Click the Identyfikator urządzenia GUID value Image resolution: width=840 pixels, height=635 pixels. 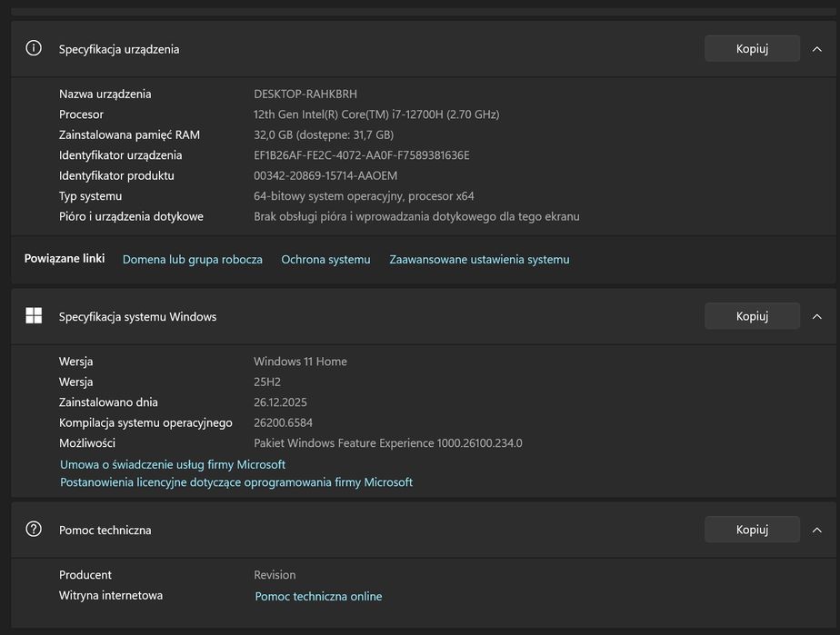[x=361, y=155]
